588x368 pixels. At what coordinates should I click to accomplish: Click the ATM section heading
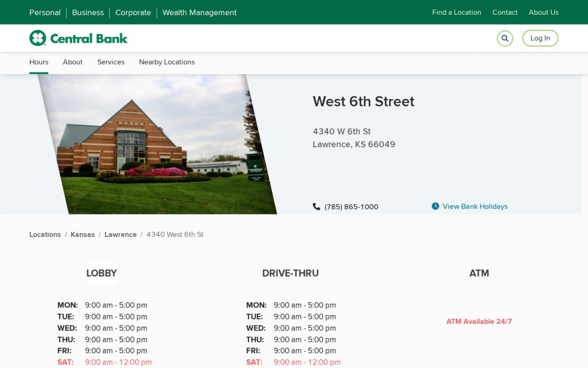click(479, 273)
